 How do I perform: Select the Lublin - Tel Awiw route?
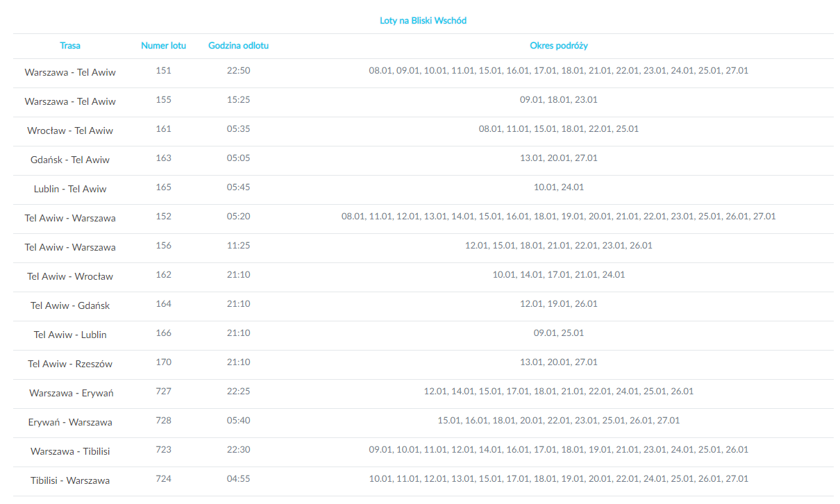coord(70,189)
